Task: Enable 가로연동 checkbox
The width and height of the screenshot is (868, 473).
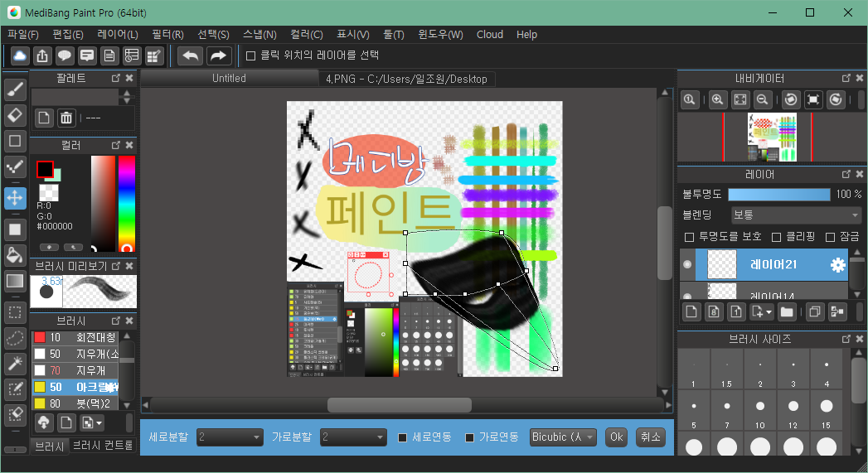Action: [470, 437]
